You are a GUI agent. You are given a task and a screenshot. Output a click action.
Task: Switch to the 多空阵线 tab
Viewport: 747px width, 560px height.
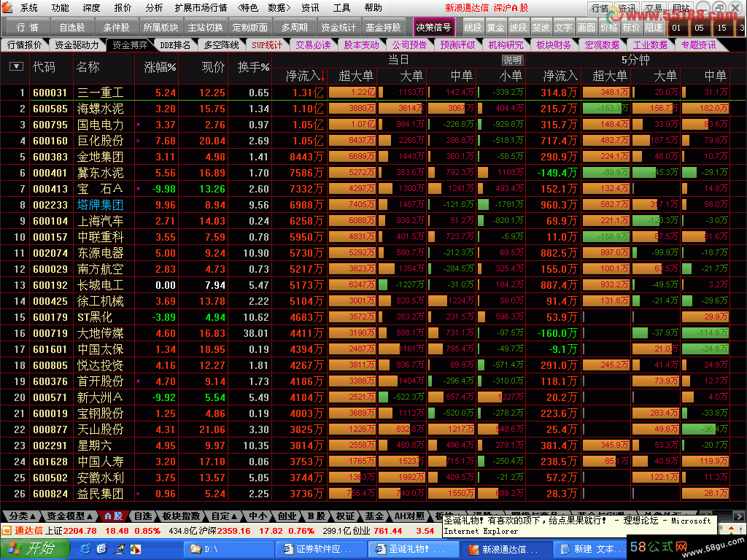click(x=221, y=44)
